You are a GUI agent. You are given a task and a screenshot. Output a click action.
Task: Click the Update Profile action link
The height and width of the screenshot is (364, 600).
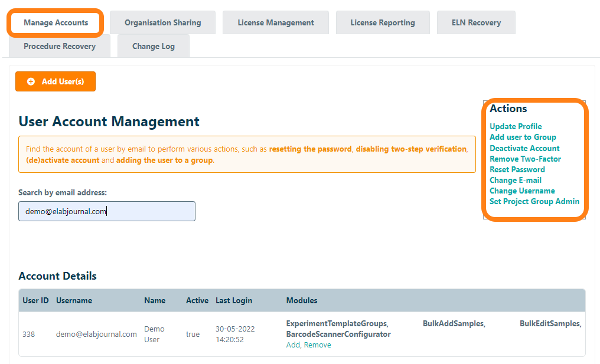516,126
